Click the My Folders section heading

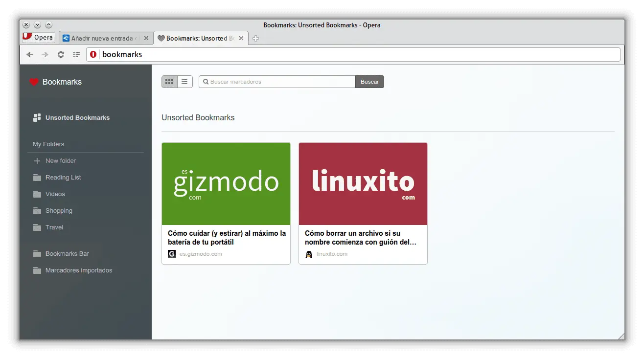click(48, 144)
